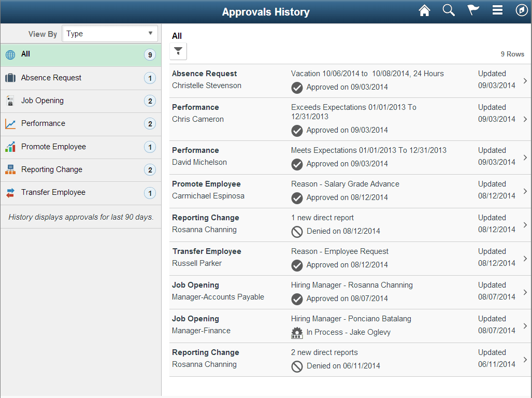The height and width of the screenshot is (398, 532).
Task: Open the Actions hamburger menu icon
Action: pyautogui.click(x=497, y=10)
